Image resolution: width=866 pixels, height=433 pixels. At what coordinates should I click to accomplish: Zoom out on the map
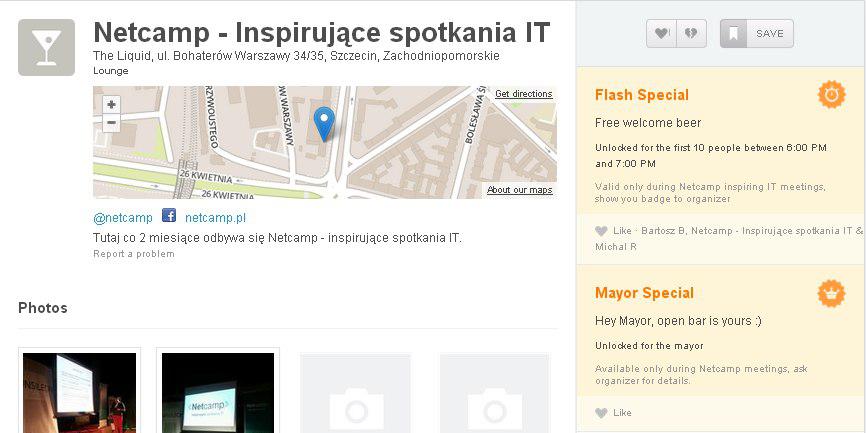tap(111, 123)
